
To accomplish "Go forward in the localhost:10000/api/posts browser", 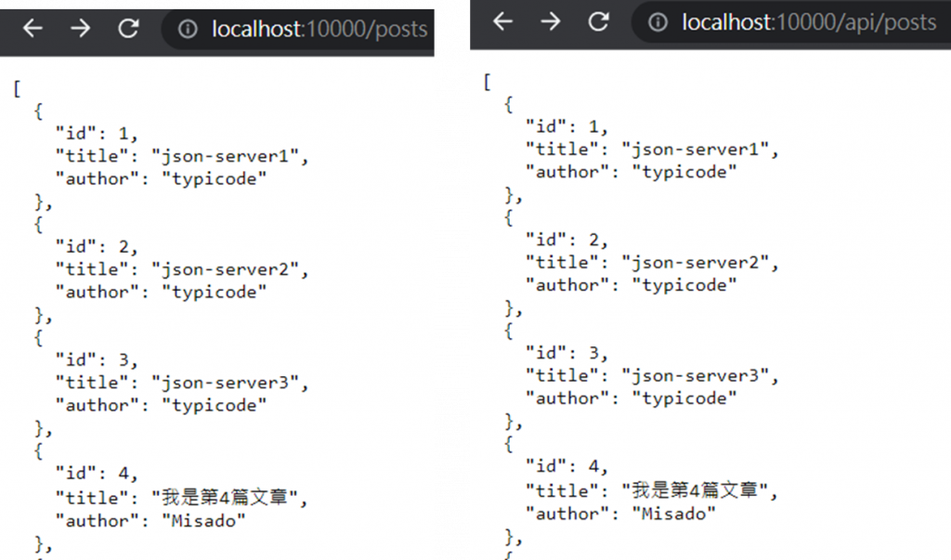I will [x=551, y=22].
